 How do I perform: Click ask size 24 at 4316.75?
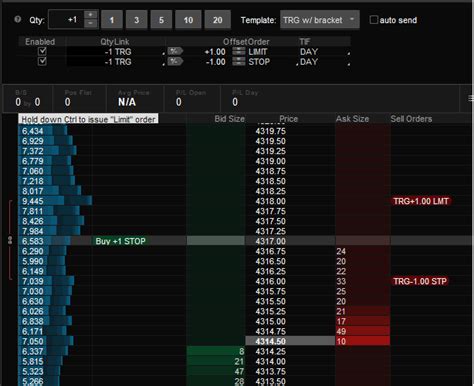pyautogui.click(x=363, y=251)
